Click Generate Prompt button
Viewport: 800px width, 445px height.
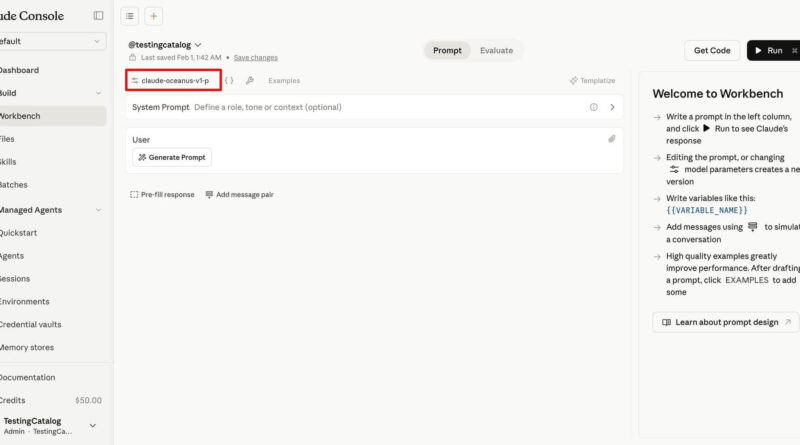[x=172, y=157]
